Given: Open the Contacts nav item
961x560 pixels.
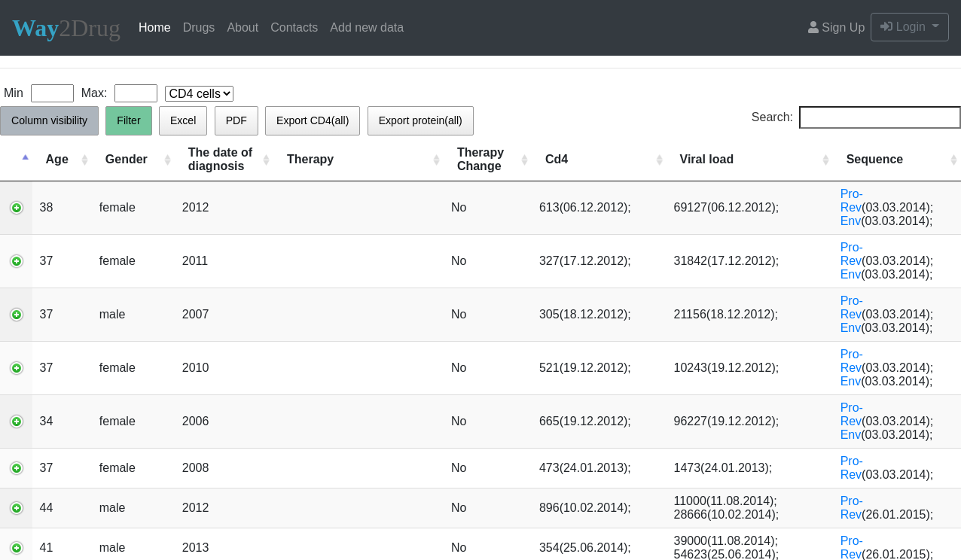Looking at the screenshot, I should point(294,27).
